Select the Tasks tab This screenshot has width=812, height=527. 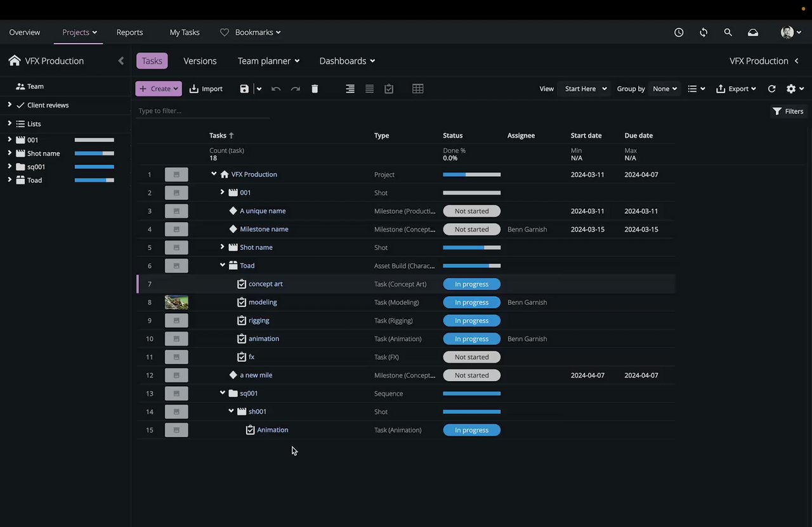point(152,61)
